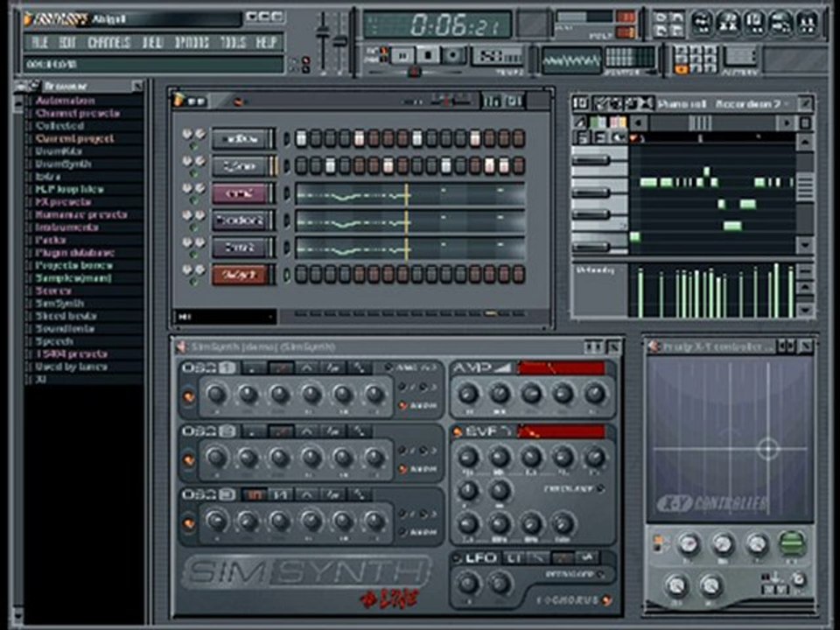Open the TOOLS menu
Viewport: 840px width, 630px height.
click(233, 42)
